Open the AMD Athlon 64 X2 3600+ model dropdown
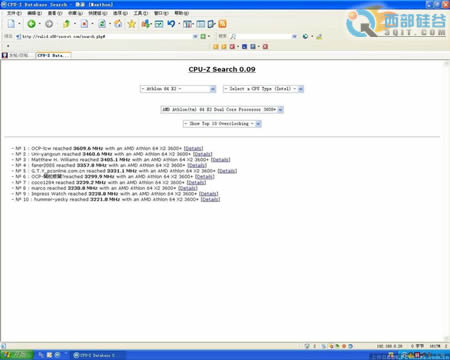This screenshot has width=450, height=360. pos(222,109)
